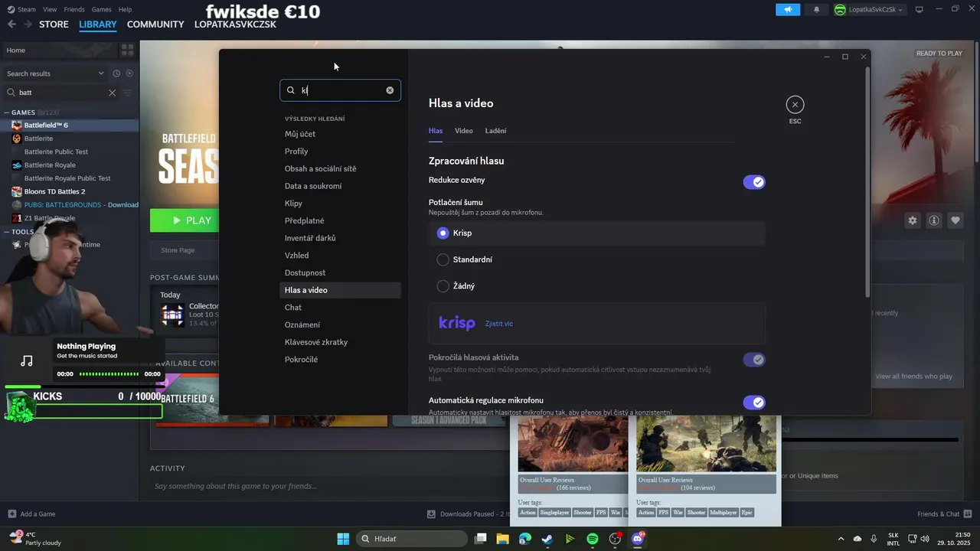Show hidden system tray icons

click(x=841, y=539)
